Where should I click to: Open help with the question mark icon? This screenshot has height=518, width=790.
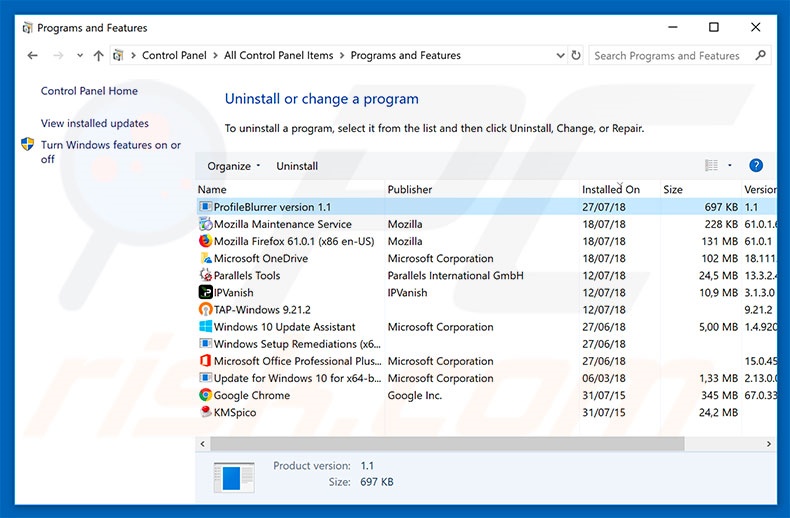pyautogui.click(x=756, y=166)
